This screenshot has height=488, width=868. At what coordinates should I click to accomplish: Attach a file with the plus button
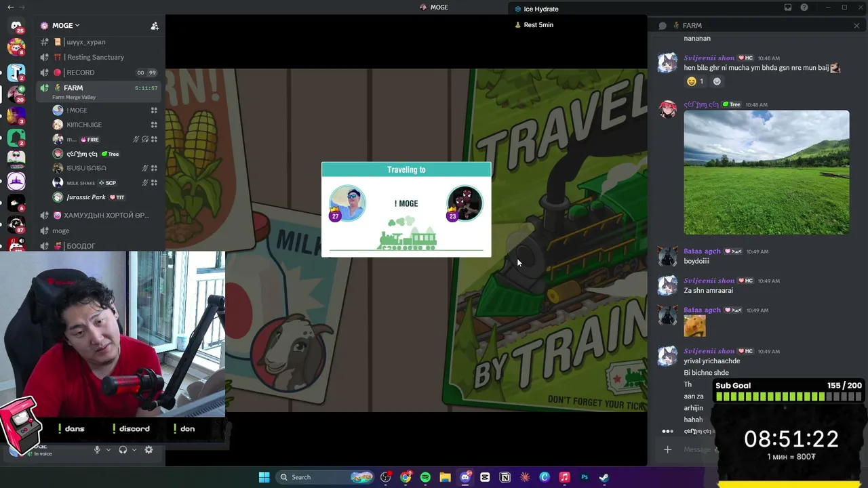(x=667, y=449)
